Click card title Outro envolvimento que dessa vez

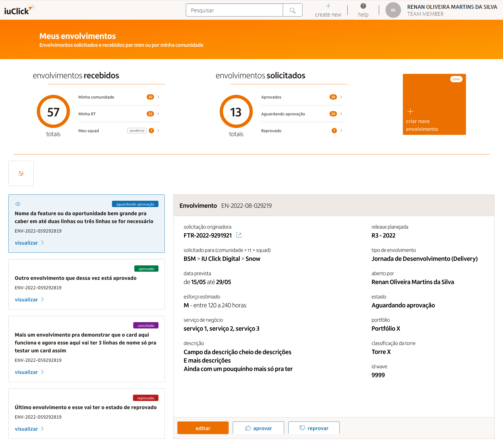pos(75,278)
